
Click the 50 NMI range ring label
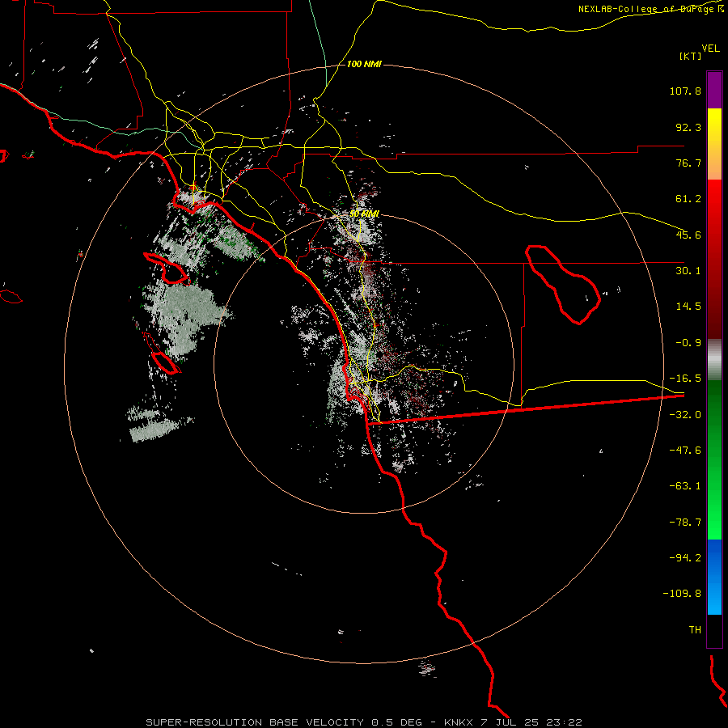coord(365,214)
